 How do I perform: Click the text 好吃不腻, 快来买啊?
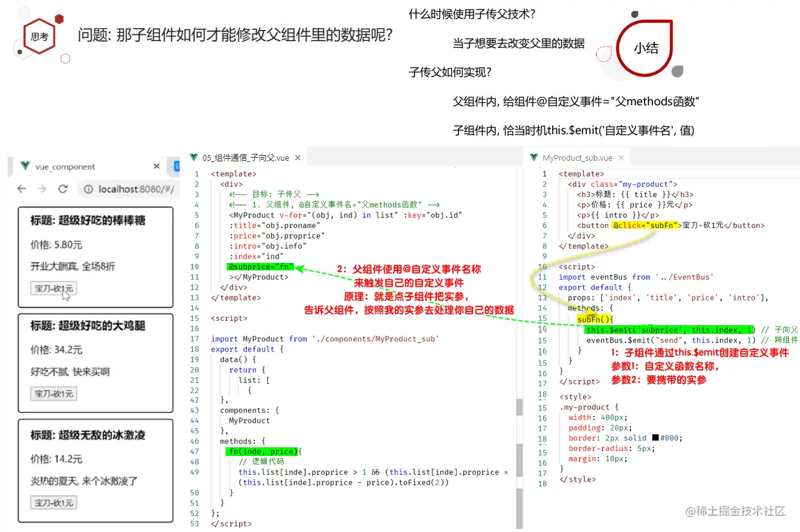(x=70, y=372)
